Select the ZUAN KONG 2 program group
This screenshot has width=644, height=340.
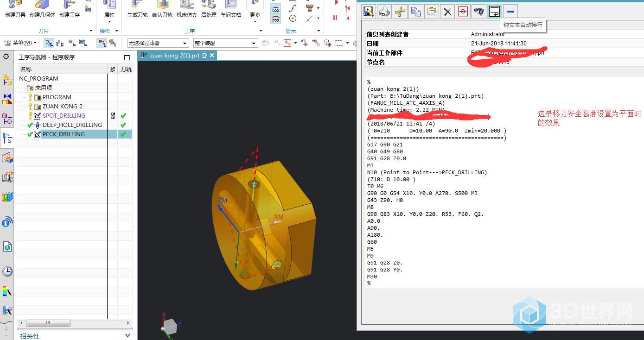63,107
